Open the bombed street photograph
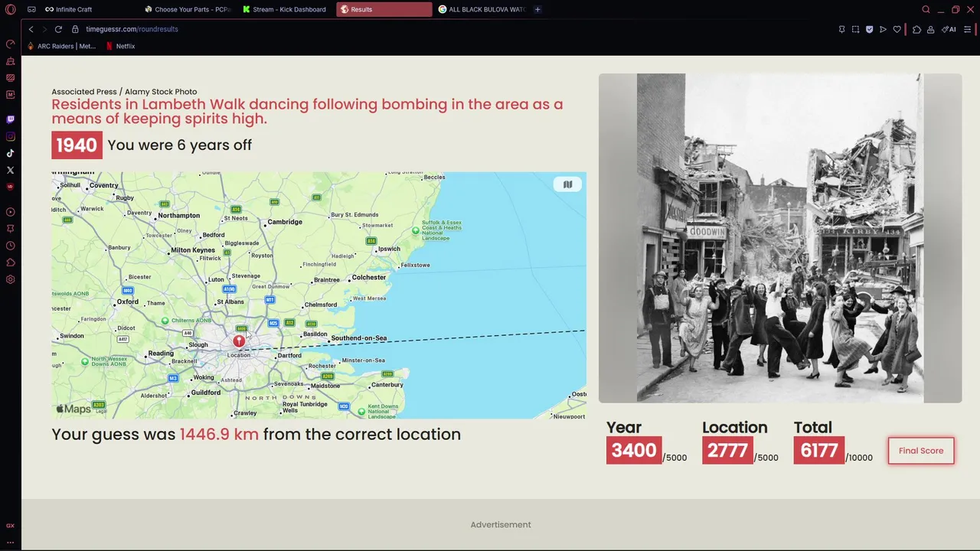Image resolution: width=980 pixels, height=551 pixels. click(780, 238)
